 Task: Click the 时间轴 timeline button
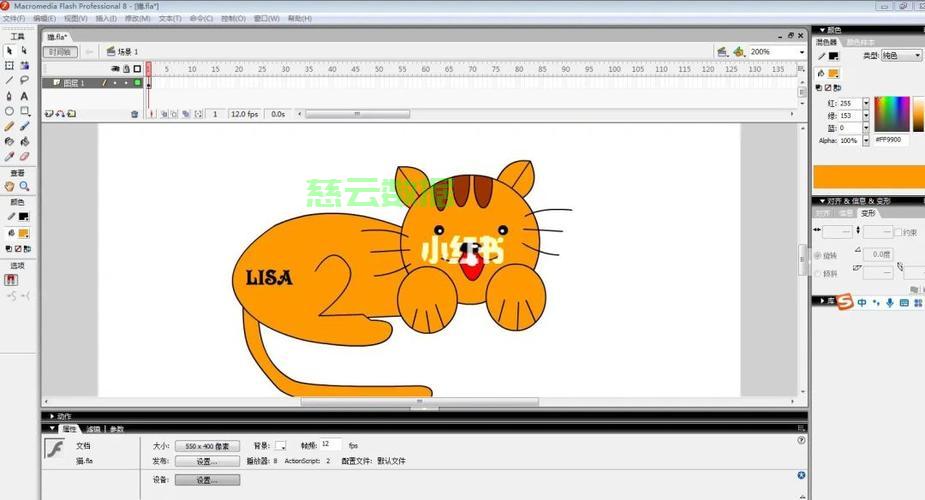point(59,52)
